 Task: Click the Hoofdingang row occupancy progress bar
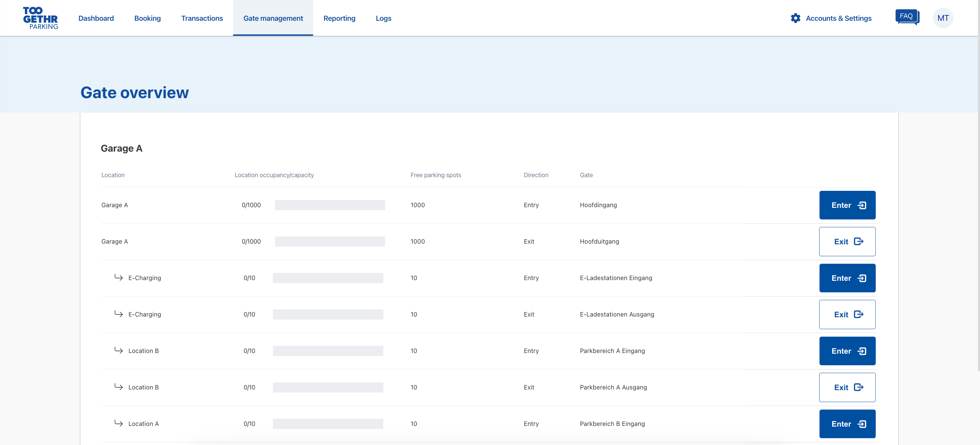coord(330,205)
